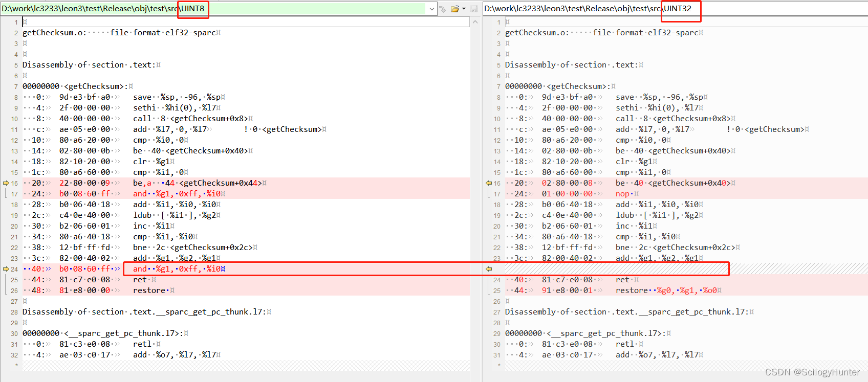This screenshot has width=868, height=382.
Task: Click right 'be 40 <getChecksum+0x40>' highlighted line 16
Action: click(676, 183)
